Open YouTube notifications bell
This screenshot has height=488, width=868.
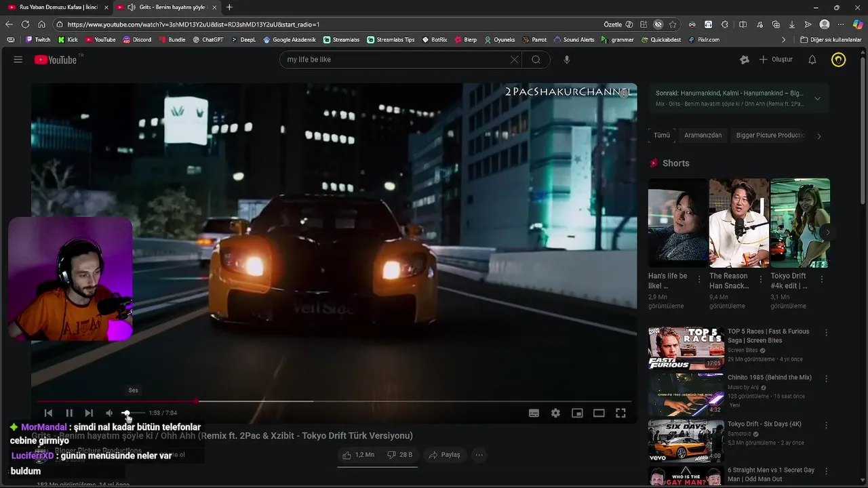point(812,60)
